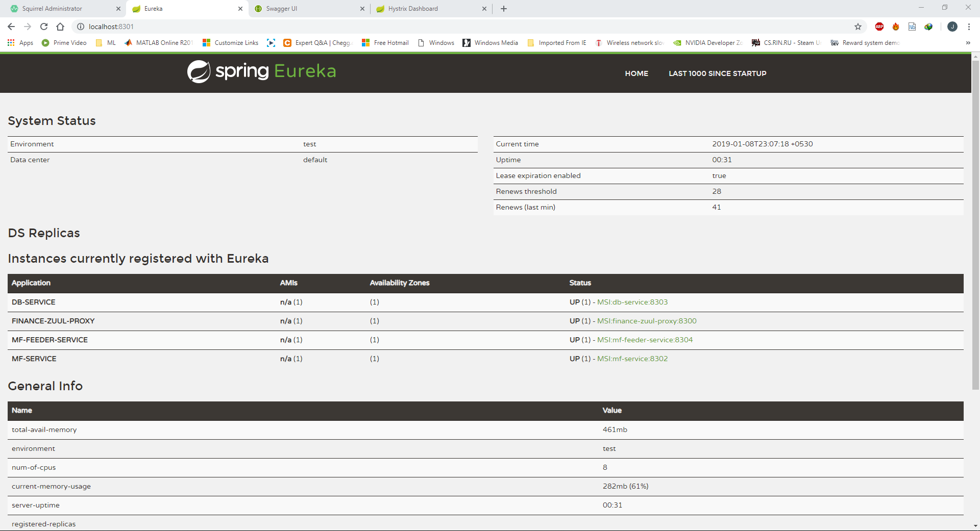Click the scrollbar down arrow

click(975, 526)
